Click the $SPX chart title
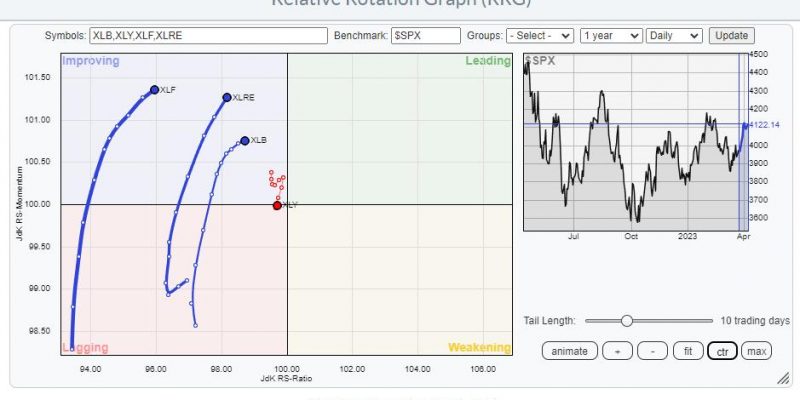The height and width of the screenshot is (400, 800). click(540, 61)
